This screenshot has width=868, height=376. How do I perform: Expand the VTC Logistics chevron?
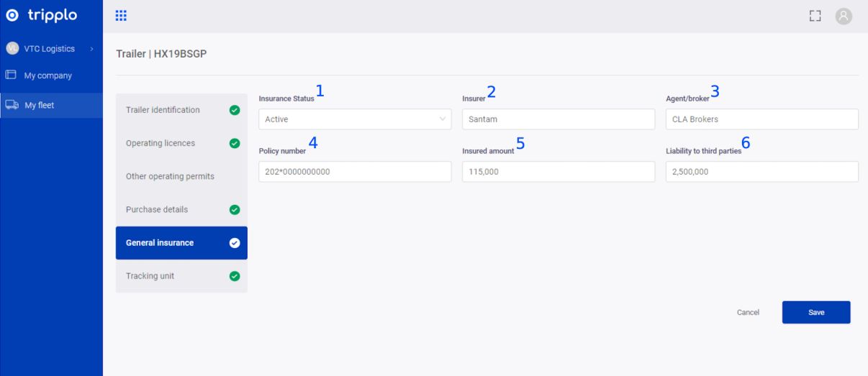91,49
